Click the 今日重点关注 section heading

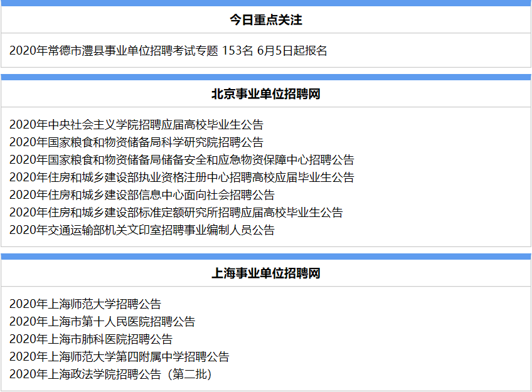[265, 20]
